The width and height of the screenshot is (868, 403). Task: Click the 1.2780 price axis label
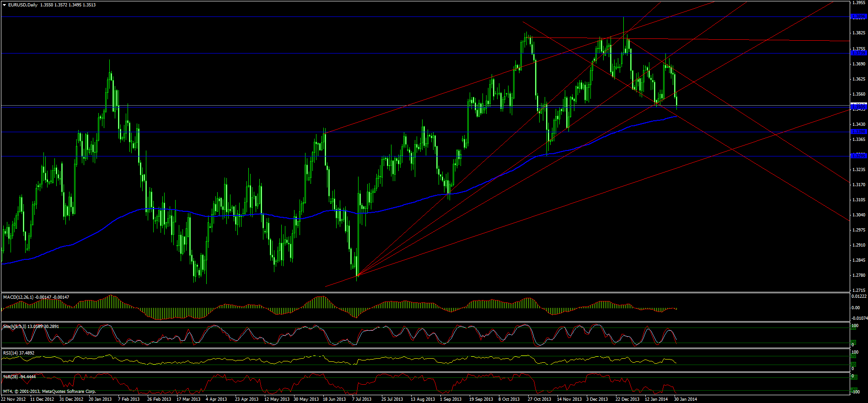(x=859, y=275)
